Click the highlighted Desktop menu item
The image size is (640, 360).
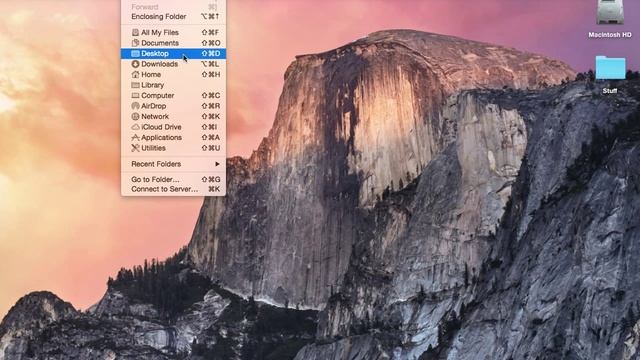coord(173,53)
